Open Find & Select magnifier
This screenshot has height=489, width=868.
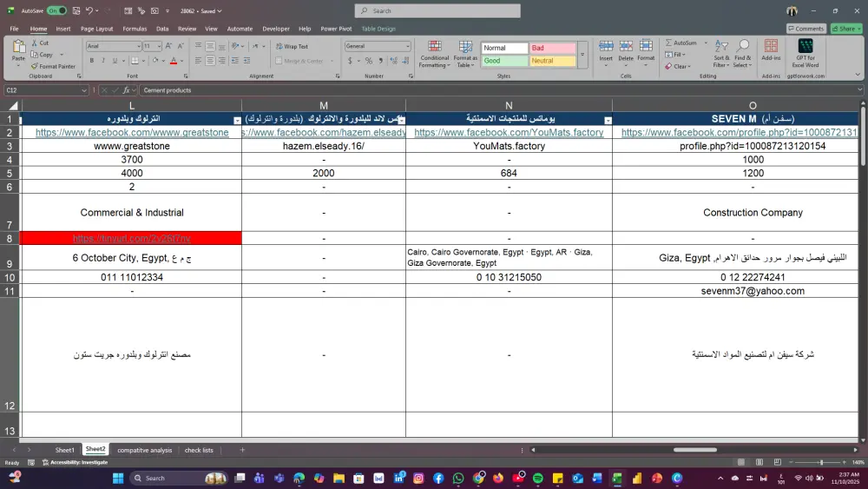[x=743, y=54]
